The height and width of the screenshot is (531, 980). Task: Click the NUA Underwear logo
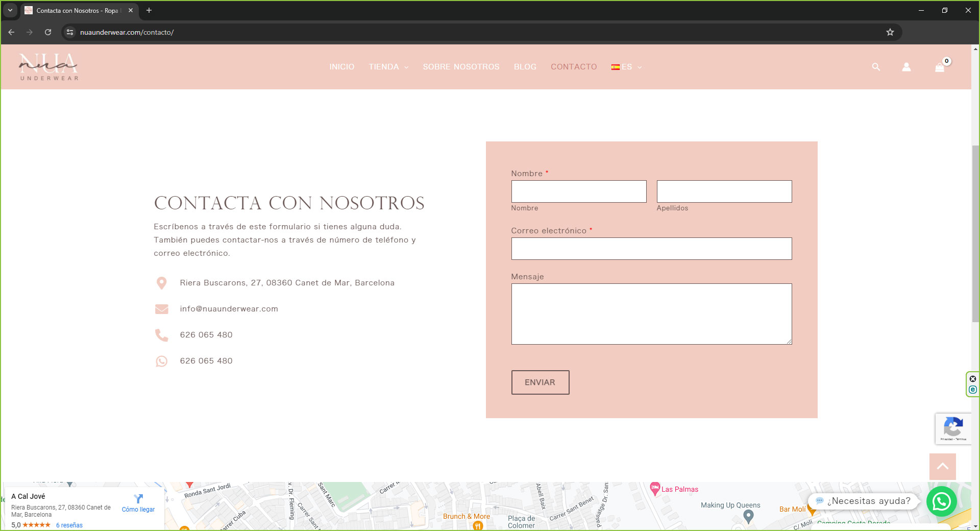tap(48, 67)
